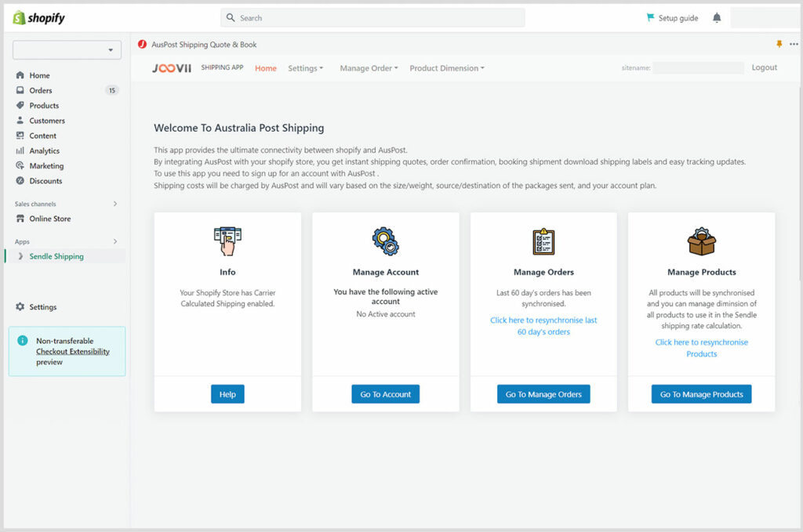Open the Checkout Extensibility link
803x532 pixels.
tap(73, 352)
